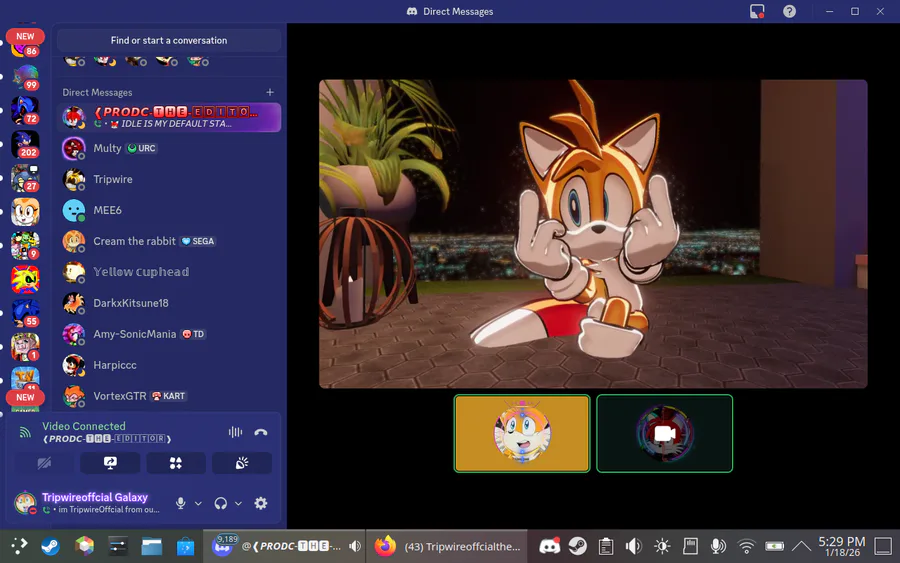Click the KART tag next to VortexGTR
Viewport: 900px width, 563px height.
click(169, 396)
